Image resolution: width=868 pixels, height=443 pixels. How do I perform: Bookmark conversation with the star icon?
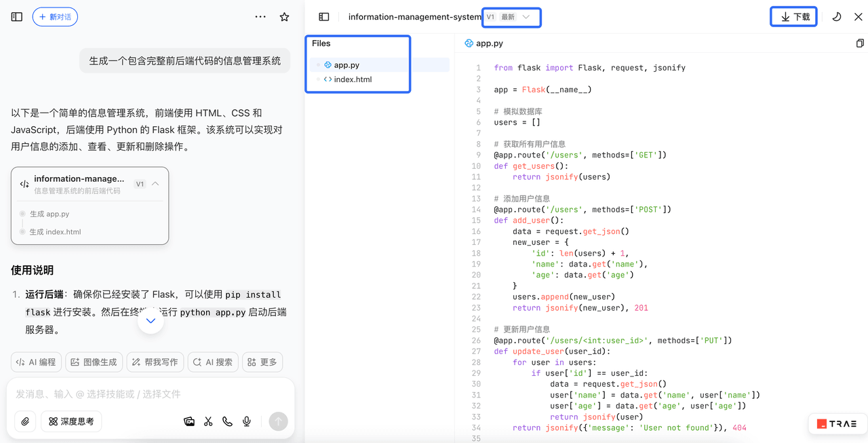click(284, 17)
